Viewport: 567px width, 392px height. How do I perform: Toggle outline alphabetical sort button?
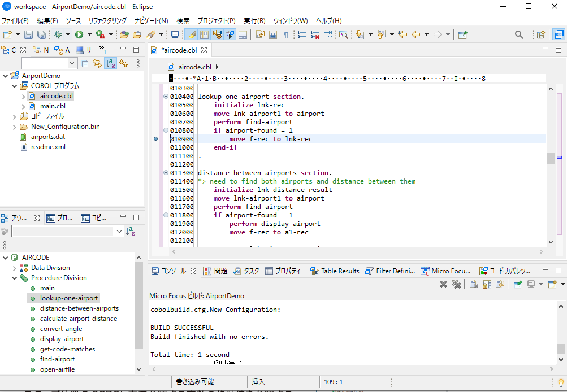point(131,232)
